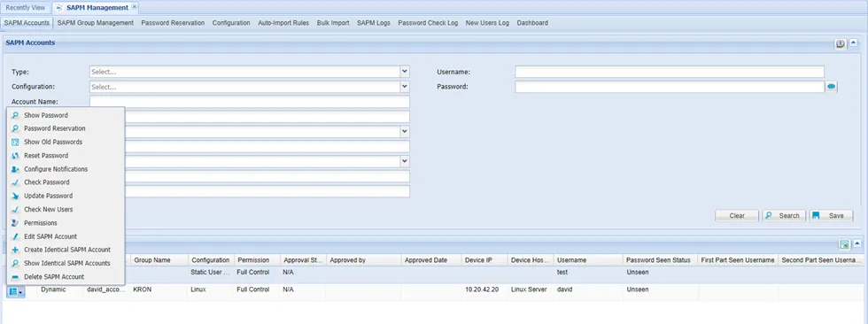Open the first half-hidden dropdown below Account Name
The width and height of the screenshot is (868, 324).
(x=405, y=132)
